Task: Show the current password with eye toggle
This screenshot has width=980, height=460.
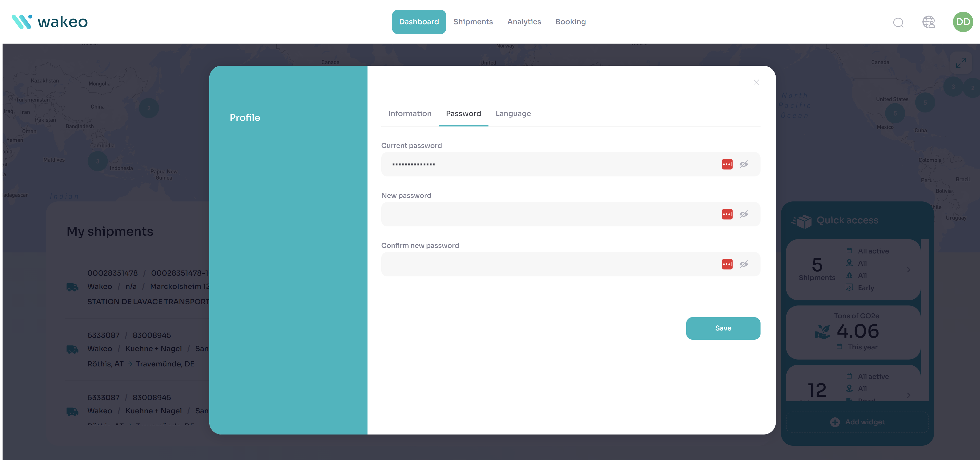Action: click(x=744, y=164)
